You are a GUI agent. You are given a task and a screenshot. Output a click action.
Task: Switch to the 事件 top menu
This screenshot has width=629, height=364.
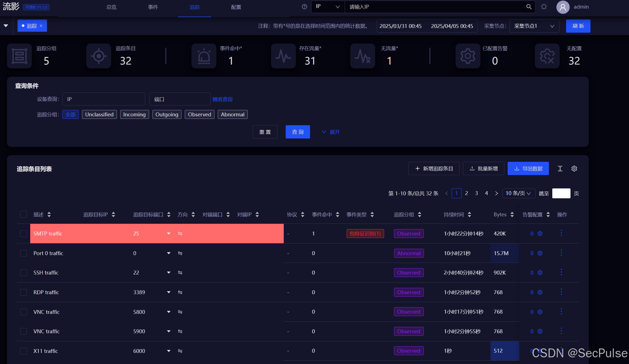pos(153,7)
